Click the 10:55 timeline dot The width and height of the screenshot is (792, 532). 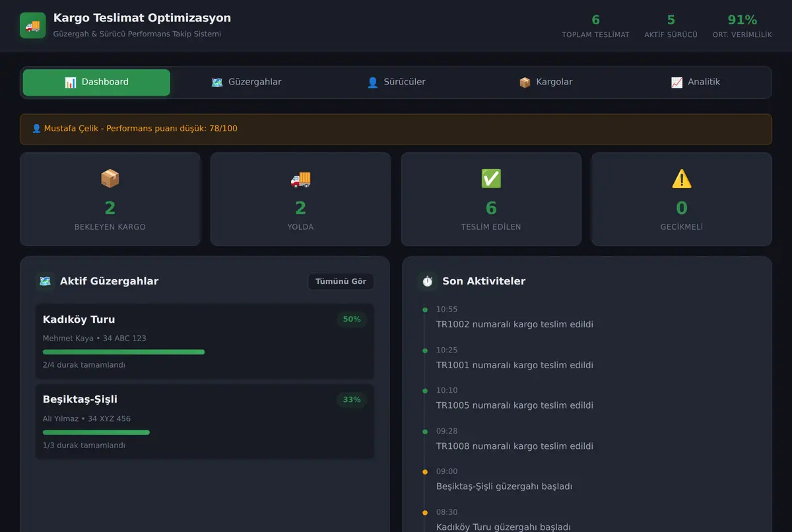[x=424, y=310]
